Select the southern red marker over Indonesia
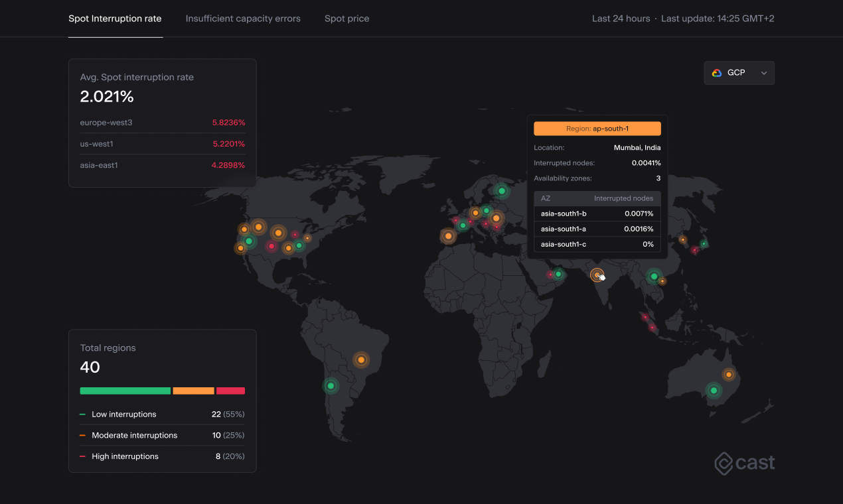The image size is (843, 504). 652,327
